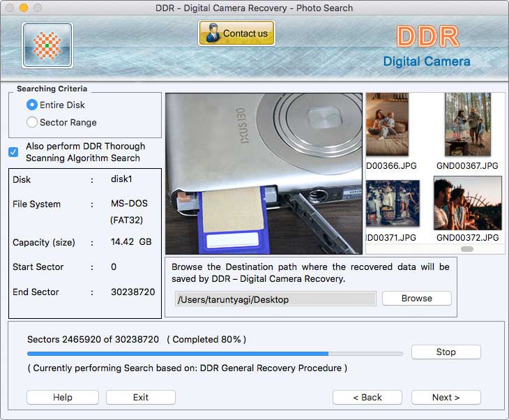Click the disk value disk1
509x420 pixels.
click(x=121, y=179)
